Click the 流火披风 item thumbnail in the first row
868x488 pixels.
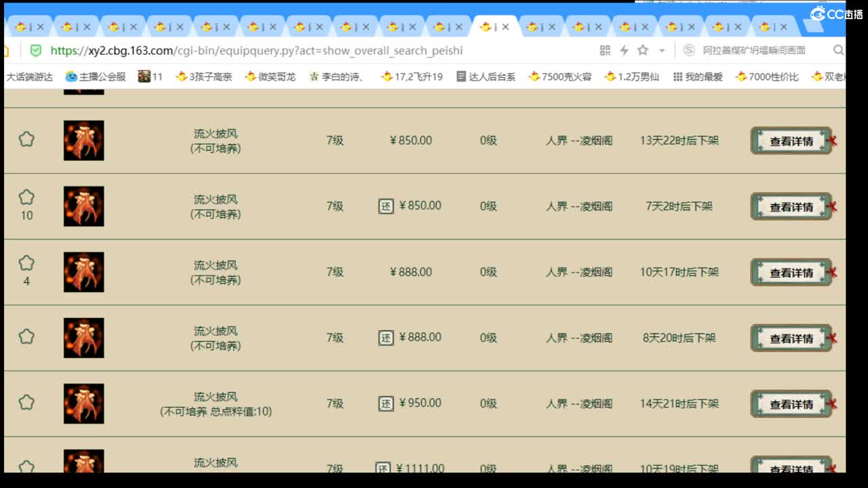tap(83, 140)
